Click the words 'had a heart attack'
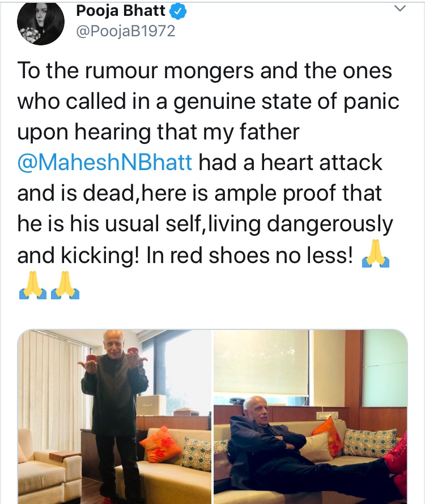Viewport: 425px width, 504px height. point(290,162)
